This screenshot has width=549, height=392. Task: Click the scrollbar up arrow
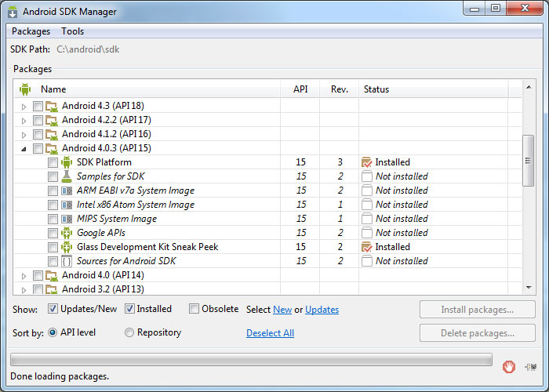tap(529, 87)
